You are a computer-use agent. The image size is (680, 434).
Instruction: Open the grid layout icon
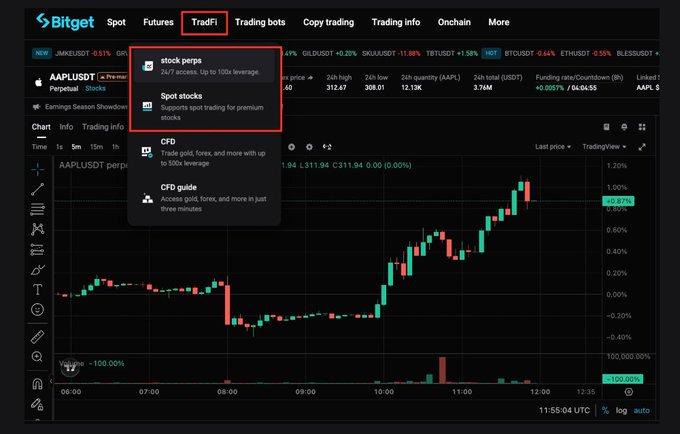[x=642, y=127]
